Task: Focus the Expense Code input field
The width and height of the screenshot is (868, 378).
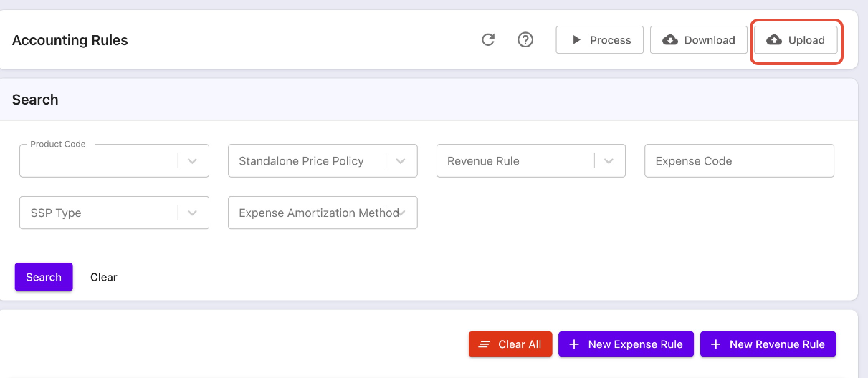Action: click(738, 161)
